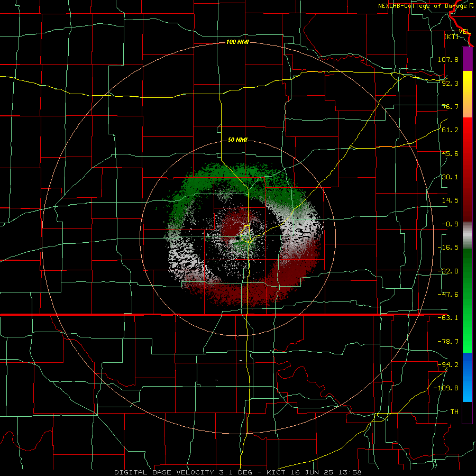
Task: Click the gray-white near-zero color bar segment
Action: tap(467, 235)
